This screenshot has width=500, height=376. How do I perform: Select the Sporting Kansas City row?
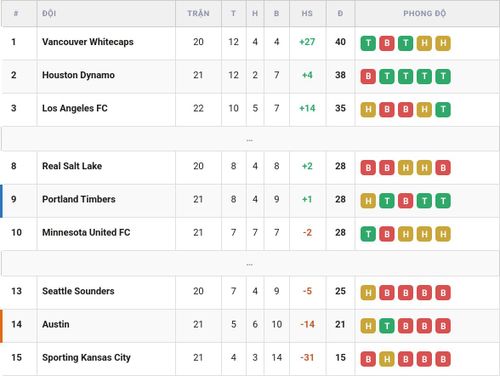click(250, 358)
